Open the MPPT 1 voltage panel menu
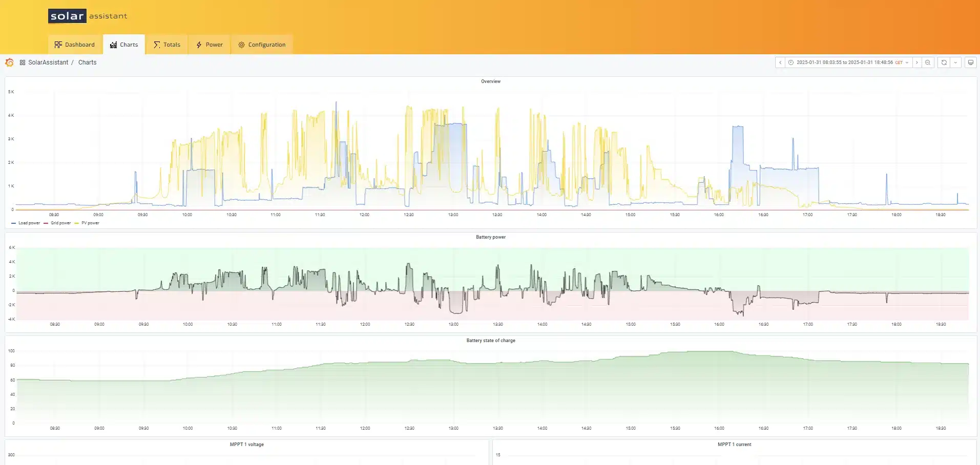This screenshot has width=980, height=465. [x=247, y=445]
